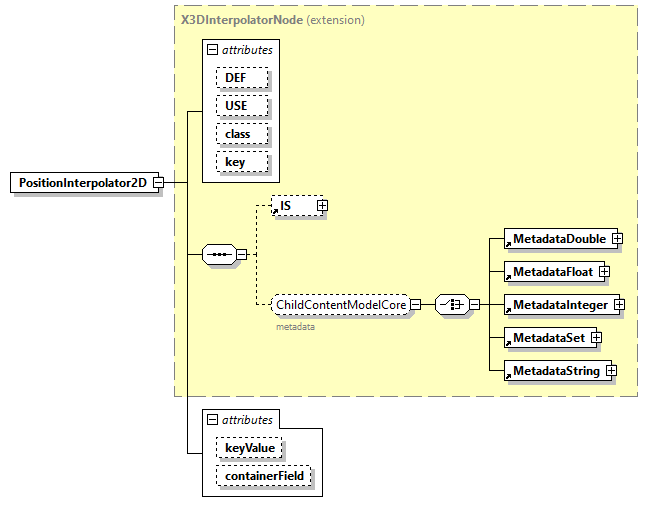This screenshot has height=516, width=651.
Task: Click the containerField attribute
Action: tap(265, 476)
